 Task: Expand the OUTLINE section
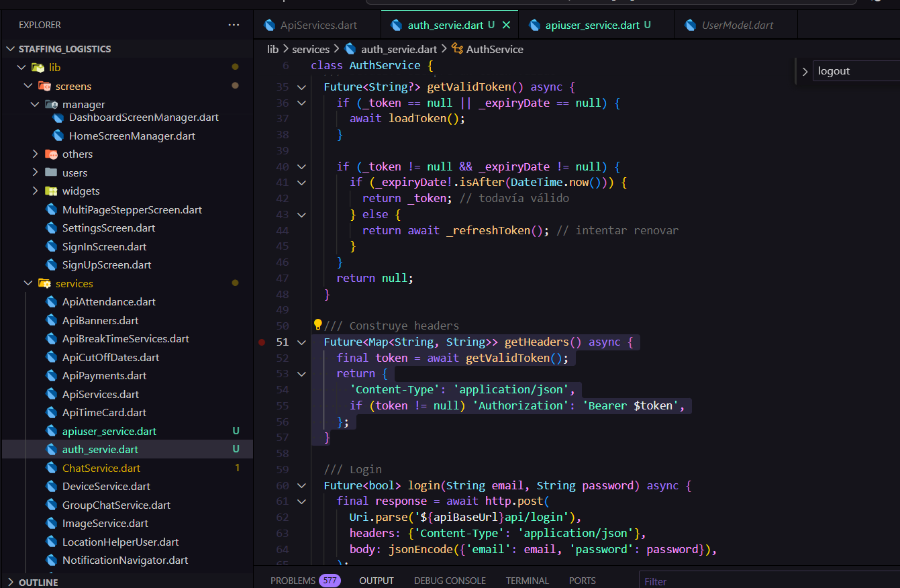pos(38,582)
